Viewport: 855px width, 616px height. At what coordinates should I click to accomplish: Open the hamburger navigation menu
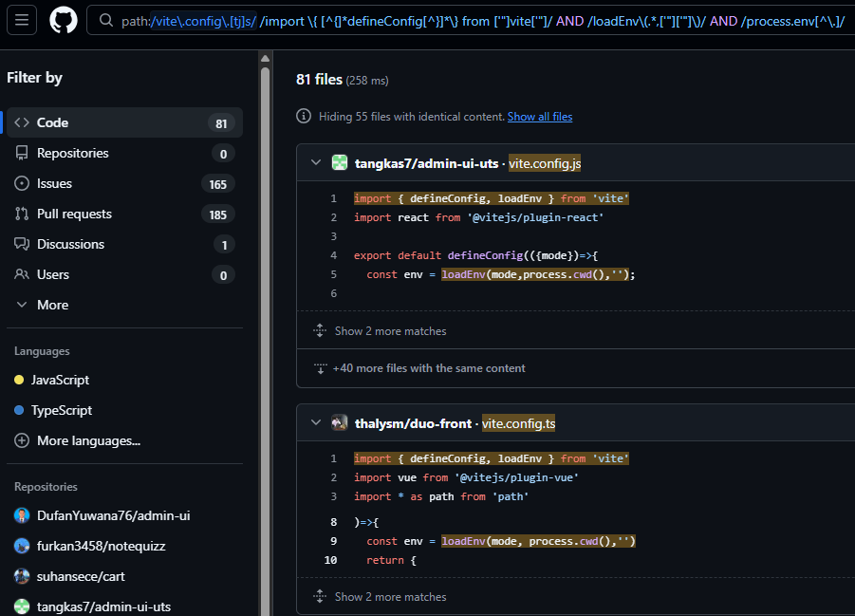(x=23, y=20)
